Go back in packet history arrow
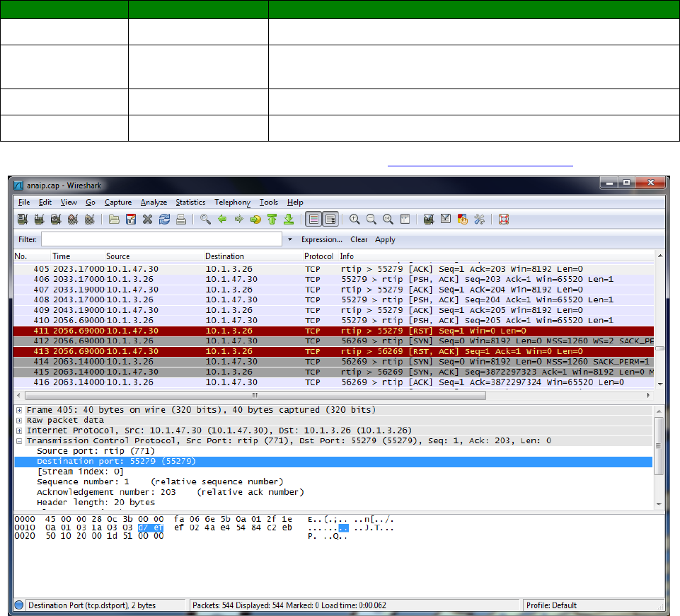 pos(222,219)
